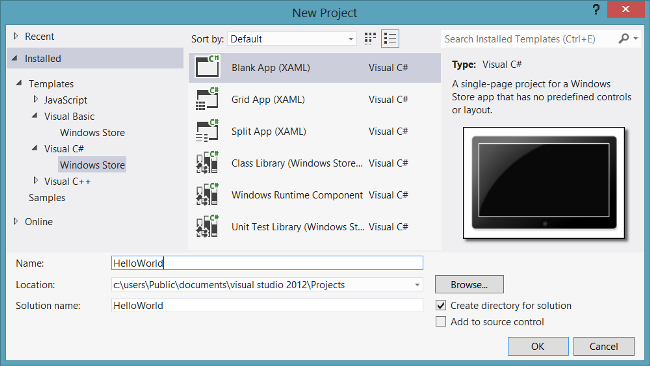Expand the JavaScript templates node
650x366 pixels.
click(36, 99)
